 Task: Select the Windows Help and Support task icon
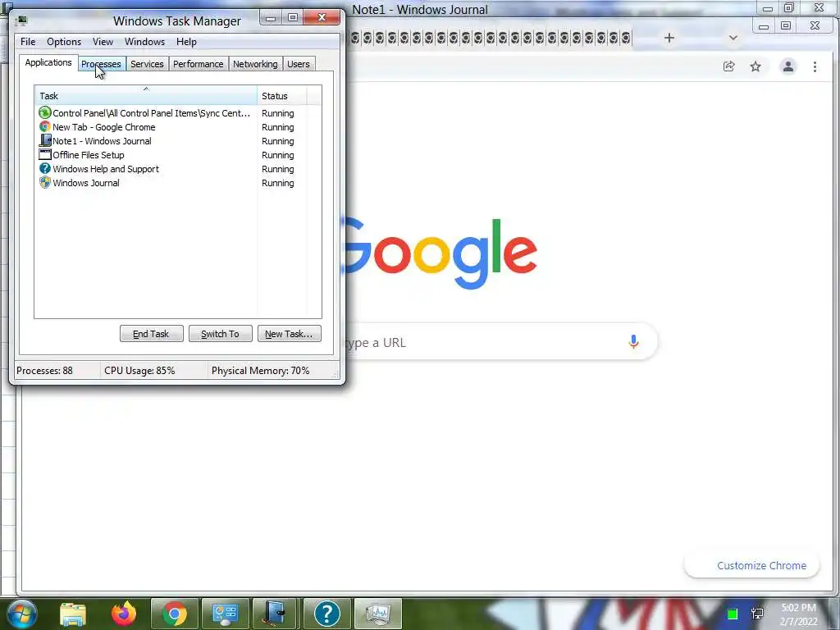(45, 168)
